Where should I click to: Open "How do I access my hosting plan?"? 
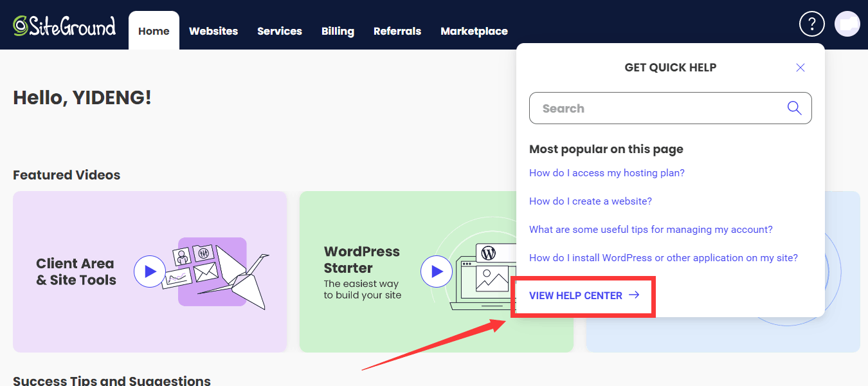click(x=606, y=173)
